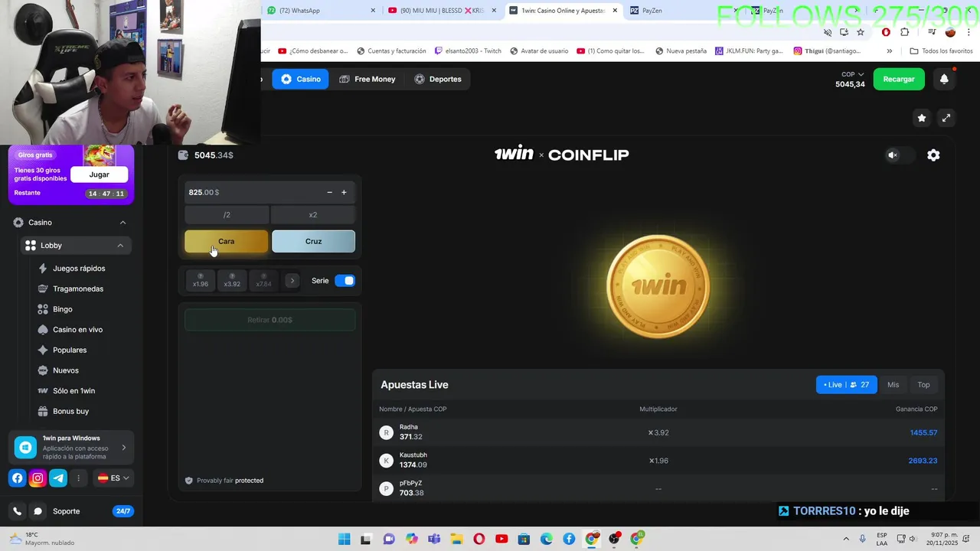The width and height of the screenshot is (980, 551).
Task: Open more social links dots
Action: (x=78, y=478)
